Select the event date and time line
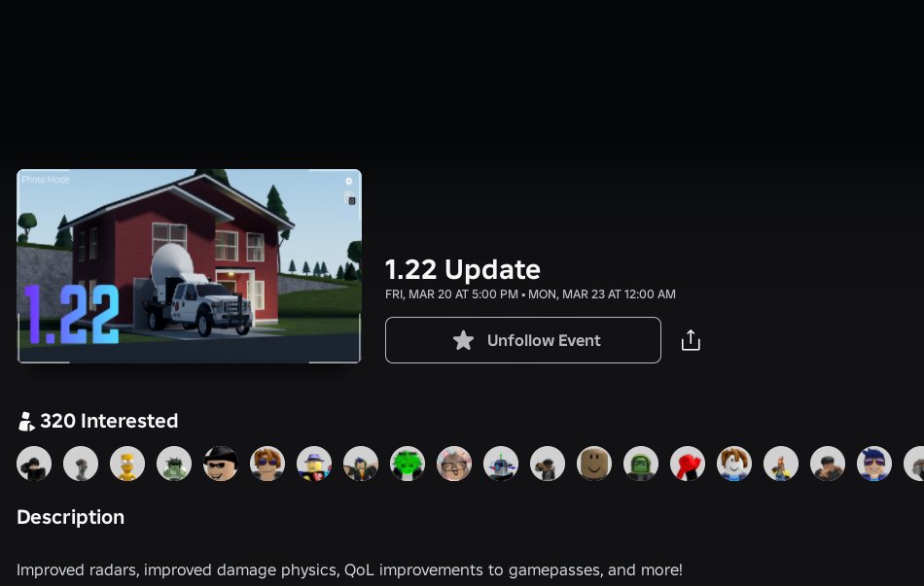This screenshot has width=924, height=586. [x=530, y=294]
